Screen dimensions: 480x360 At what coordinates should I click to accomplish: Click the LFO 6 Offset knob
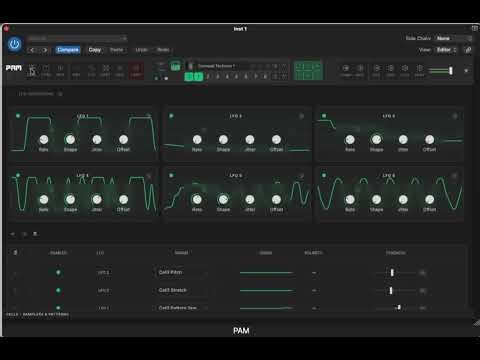pyautogui.click(x=430, y=200)
